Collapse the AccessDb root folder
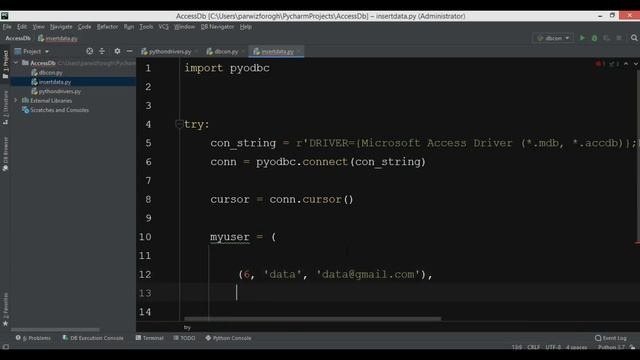640x360 pixels. [x=16, y=63]
